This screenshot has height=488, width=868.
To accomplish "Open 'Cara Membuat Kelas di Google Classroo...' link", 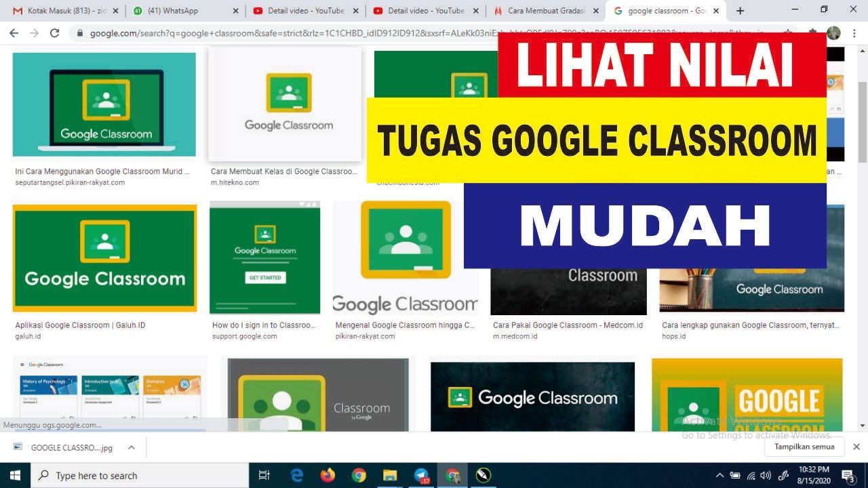I will pos(283,171).
